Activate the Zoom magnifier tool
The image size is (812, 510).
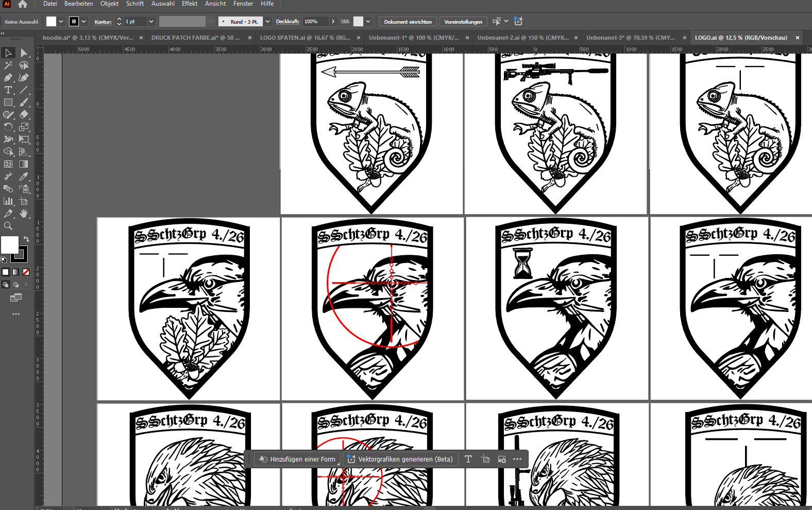[8, 226]
